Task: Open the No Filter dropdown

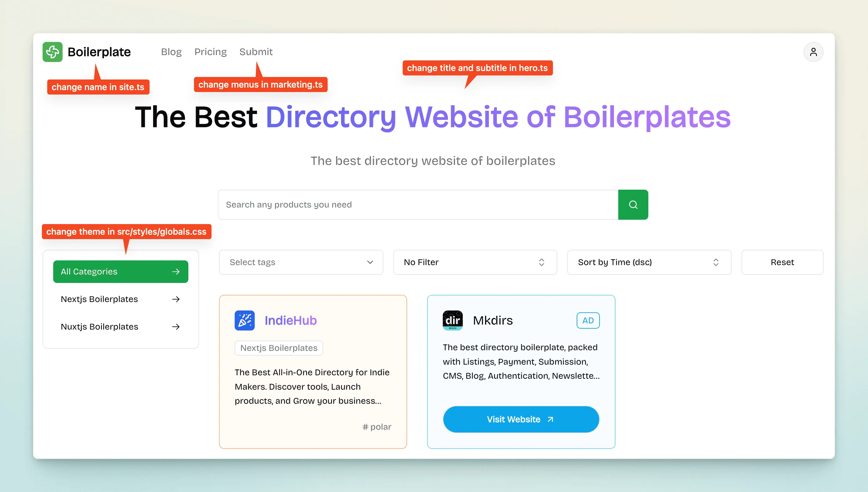Action: 474,262
